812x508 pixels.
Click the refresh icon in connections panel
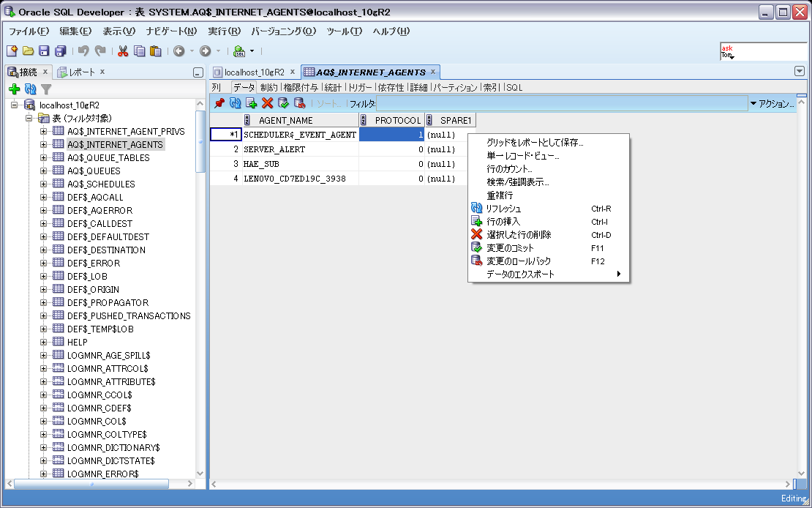[x=31, y=89]
